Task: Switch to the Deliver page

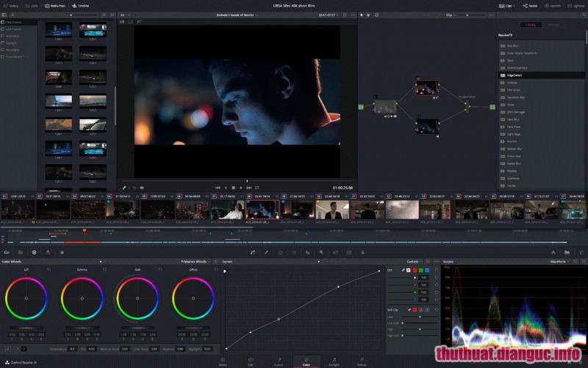Action: point(362,362)
